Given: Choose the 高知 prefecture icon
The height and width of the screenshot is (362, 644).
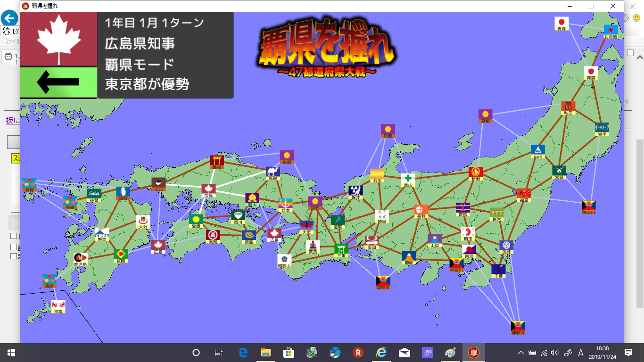Looking at the screenshot, I should click(213, 237).
